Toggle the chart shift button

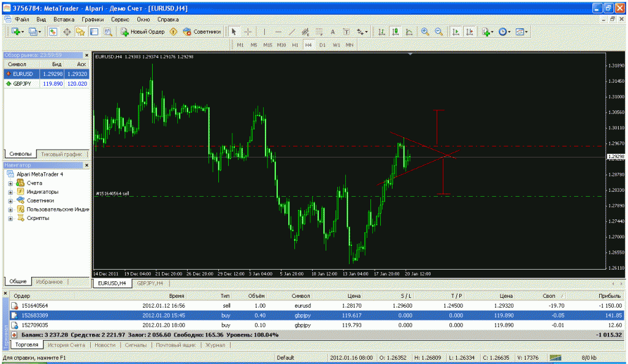(469, 31)
